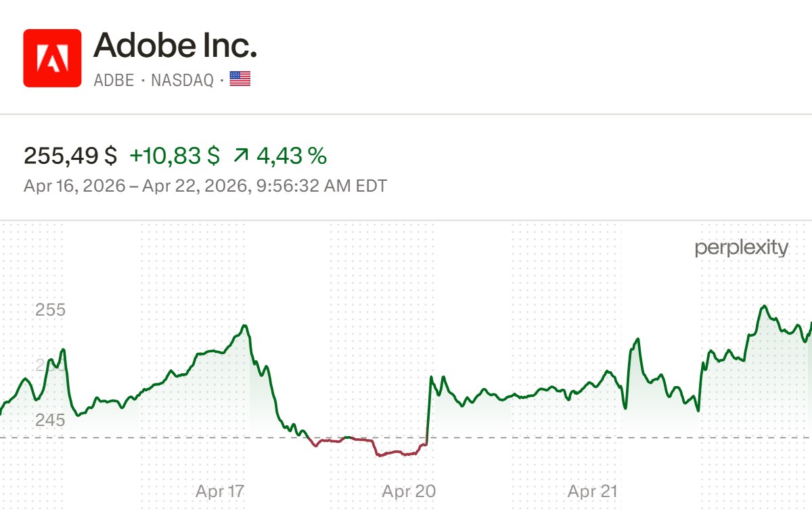Click the chart's highest peak on the right
This screenshot has width=812, height=512.
(x=764, y=307)
